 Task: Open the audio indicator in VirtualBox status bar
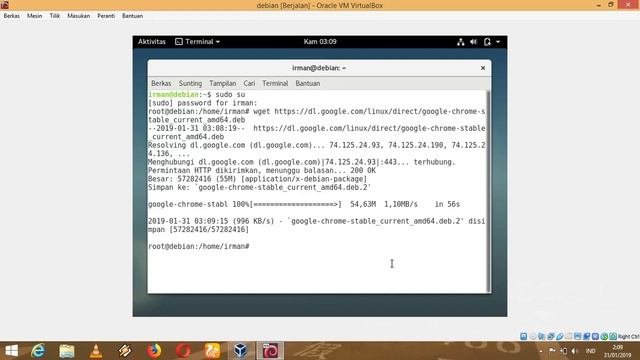(x=542, y=336)
